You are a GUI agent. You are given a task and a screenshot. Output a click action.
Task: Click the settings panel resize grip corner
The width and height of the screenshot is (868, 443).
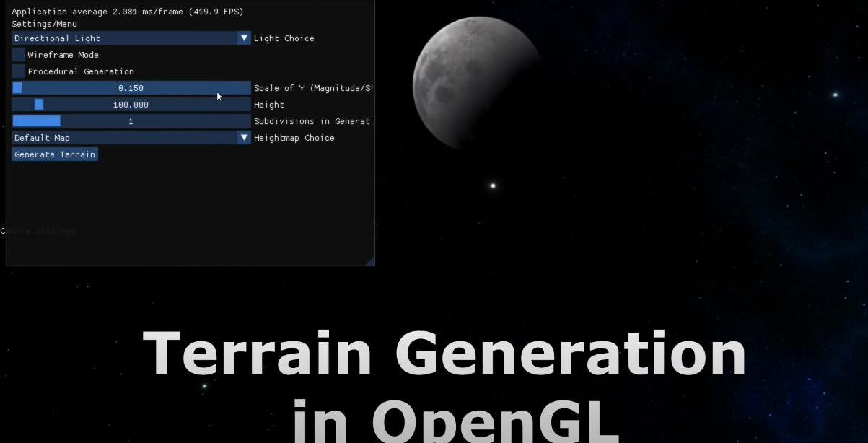click(x=371, y=261)
